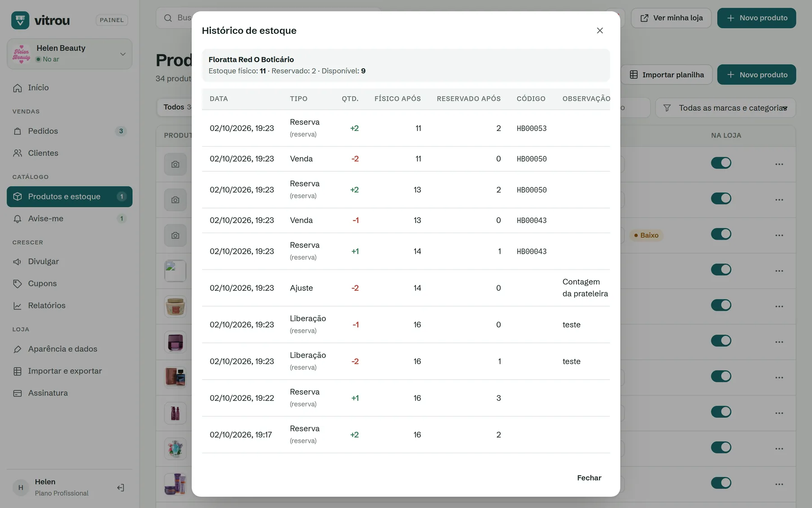The height and width of the screenshot is (508, 812).
Task: Select Produtos e estoque menu item
Action: point(69,196)
